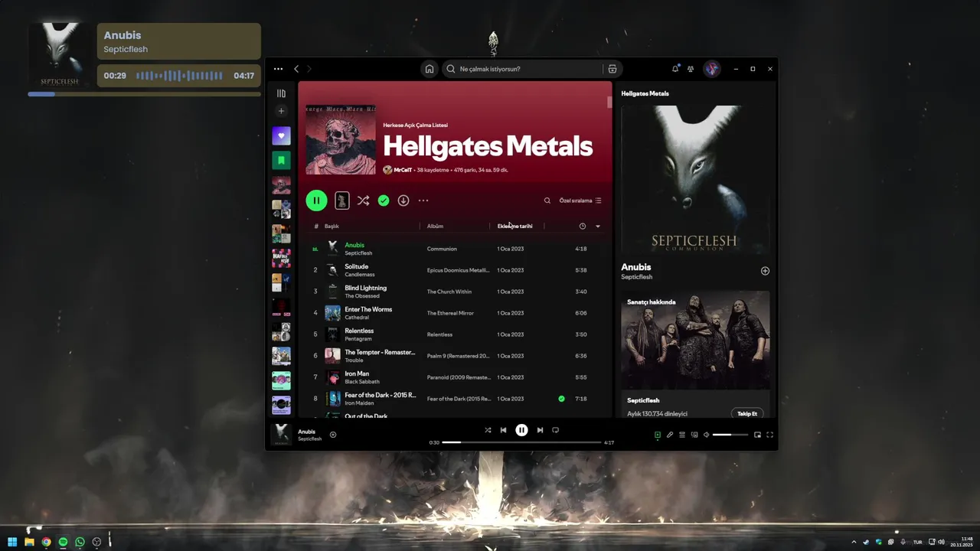Sort by 'Ekleme tarihi' column header
This screenshot has width=980, height=551.
click(514, 227)
